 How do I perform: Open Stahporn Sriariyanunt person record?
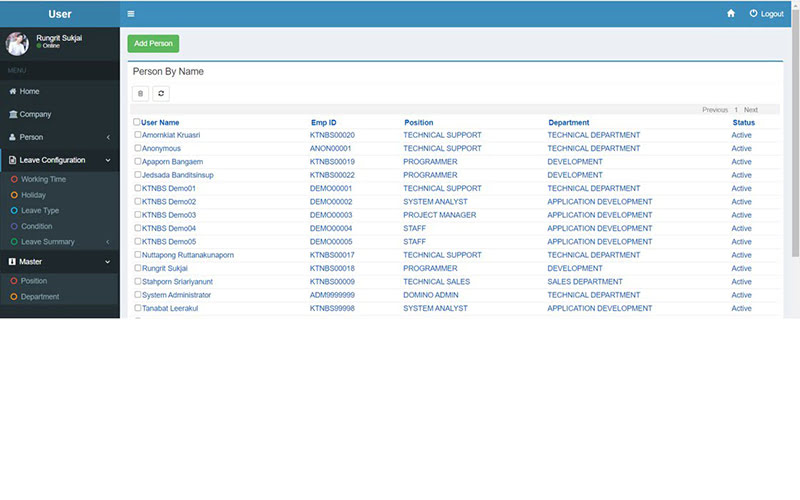point(178,282)
